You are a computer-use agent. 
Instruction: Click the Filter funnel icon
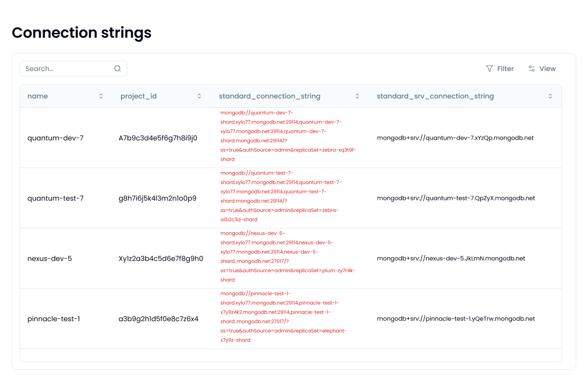(x=489, y=69)
